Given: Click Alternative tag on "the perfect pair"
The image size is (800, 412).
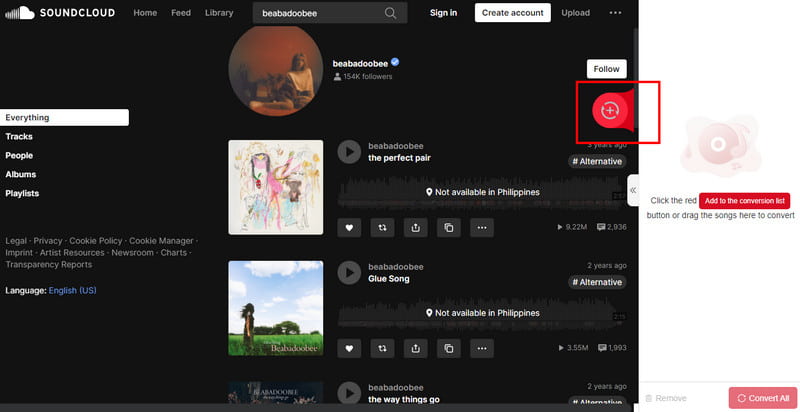Looking at the screenshot, I should 597,162.
